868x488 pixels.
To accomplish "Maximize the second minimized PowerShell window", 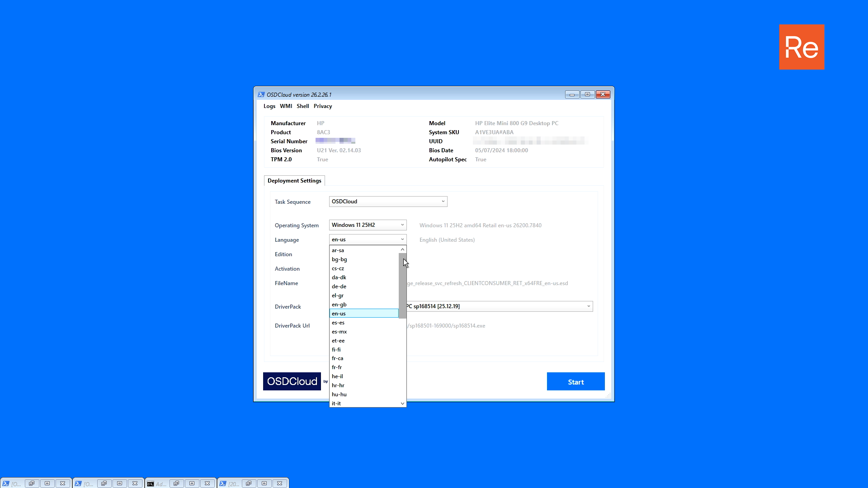I will 119,483.
